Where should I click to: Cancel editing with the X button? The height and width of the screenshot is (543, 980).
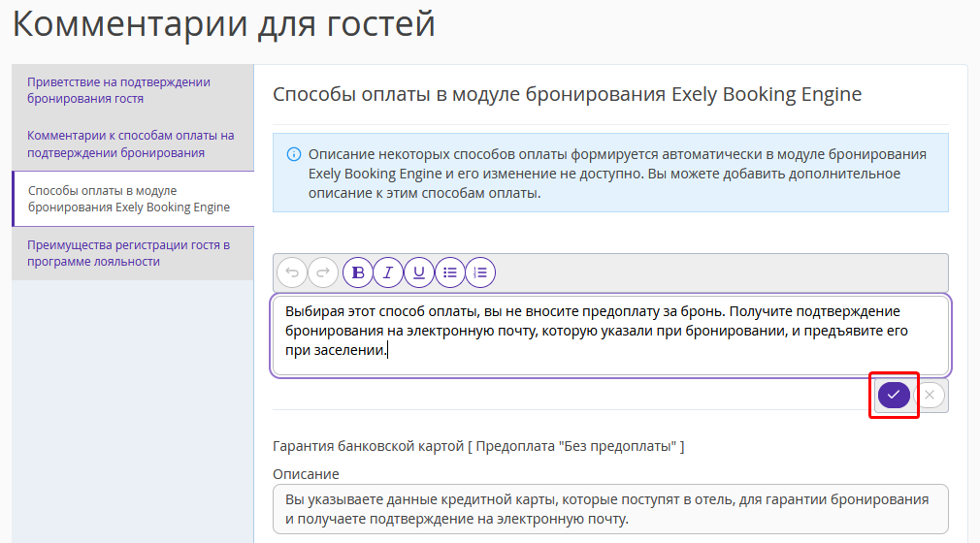click(x=930, y=395)
